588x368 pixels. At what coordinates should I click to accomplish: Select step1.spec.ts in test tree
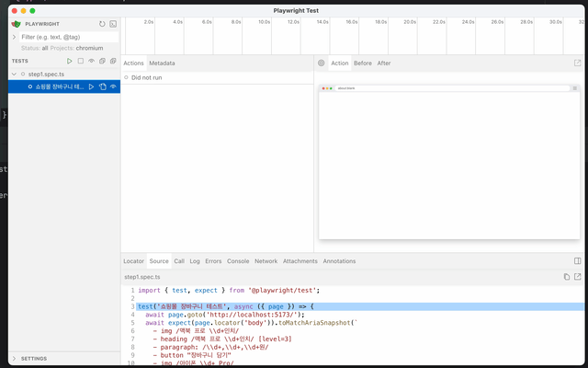46,74
